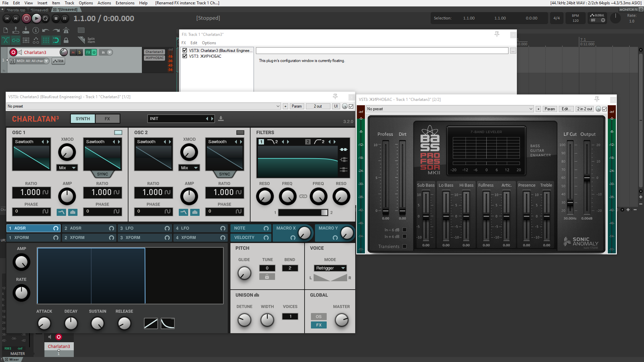The height and width of the screenshot is (362, 644).
Task: Open OSC 1 Mix mode dropdown
Action: pyautogui.click(x=67, y=168)
